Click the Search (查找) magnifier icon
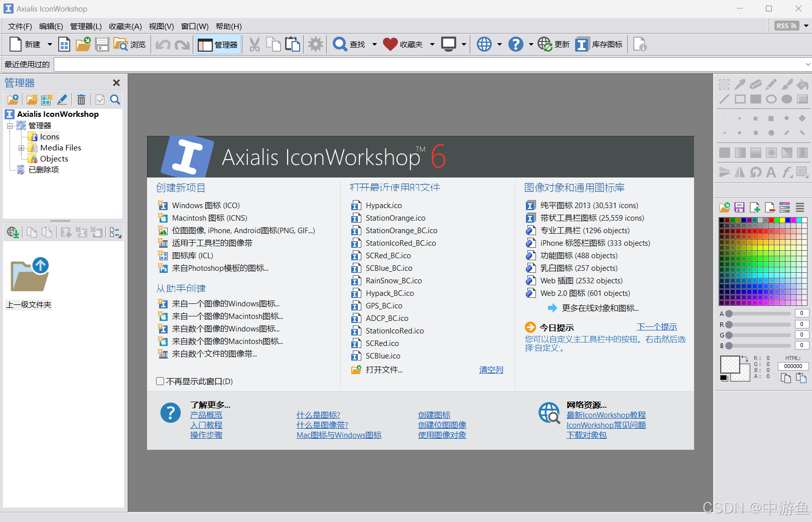Screen dimensions: 812x522 click(340, 45)
